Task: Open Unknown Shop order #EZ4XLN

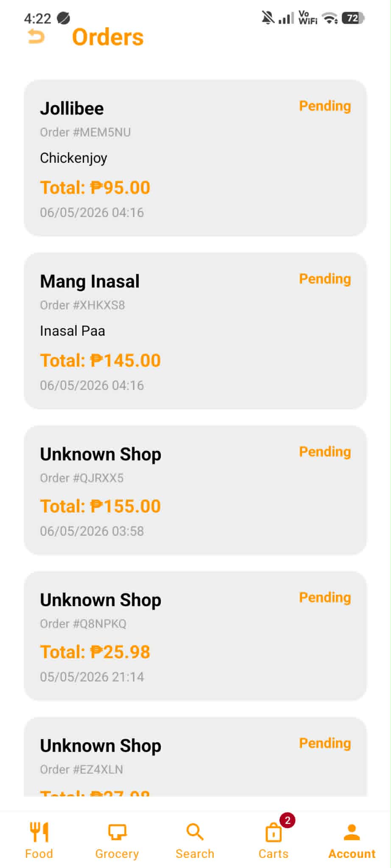Action: pos(195,757)
